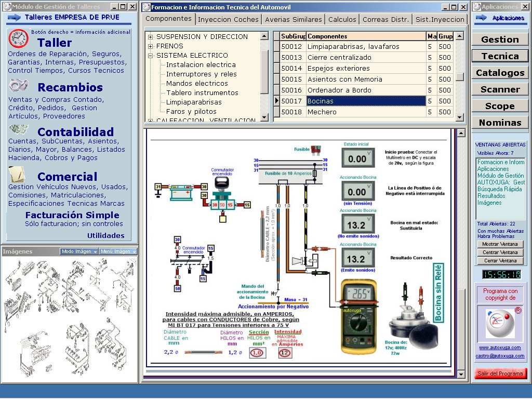The image size is (532, 399).
Task: Click the Scanner button
Action: click(500, 89)
